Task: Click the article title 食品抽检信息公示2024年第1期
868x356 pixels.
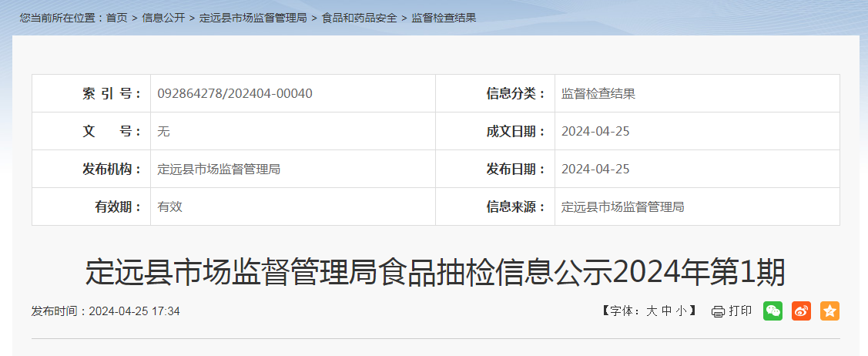Action: [435, 273]
